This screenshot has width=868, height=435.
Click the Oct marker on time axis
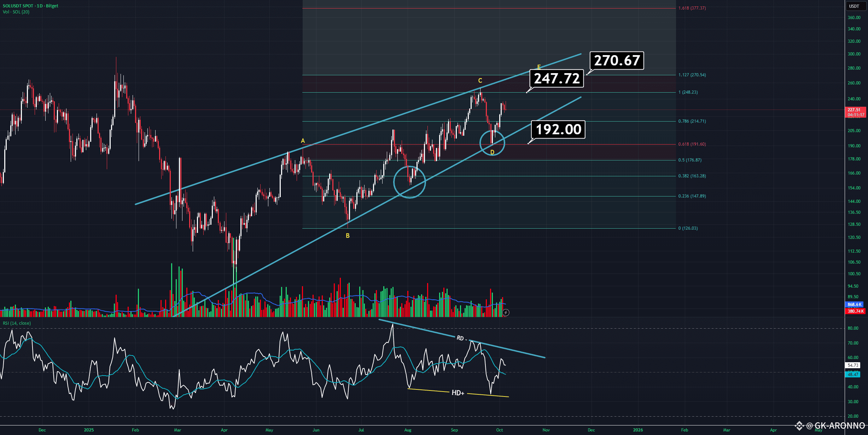499,430
